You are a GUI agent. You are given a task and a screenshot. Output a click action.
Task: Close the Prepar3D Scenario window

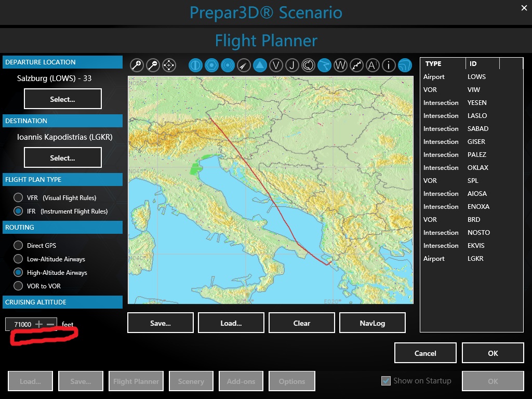point(524,8)
